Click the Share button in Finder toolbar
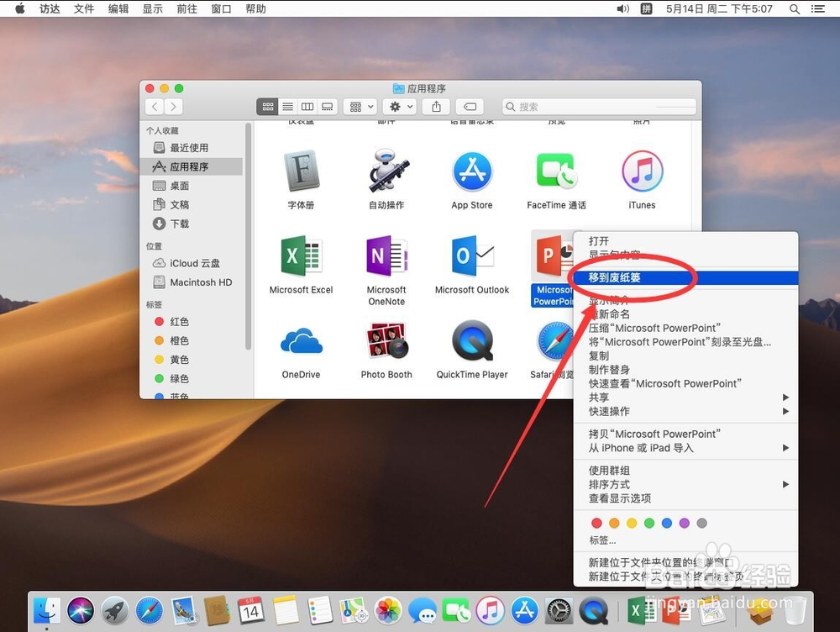The image size is (840, 632). [x=437, y=107]
